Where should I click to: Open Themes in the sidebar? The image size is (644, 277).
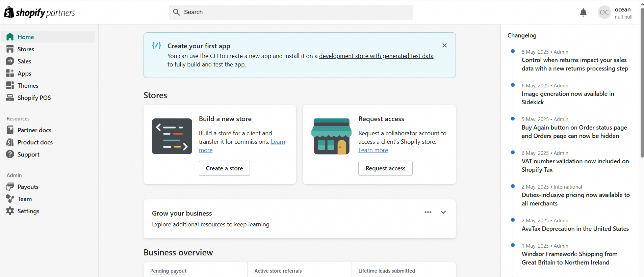tap(48, 85)
